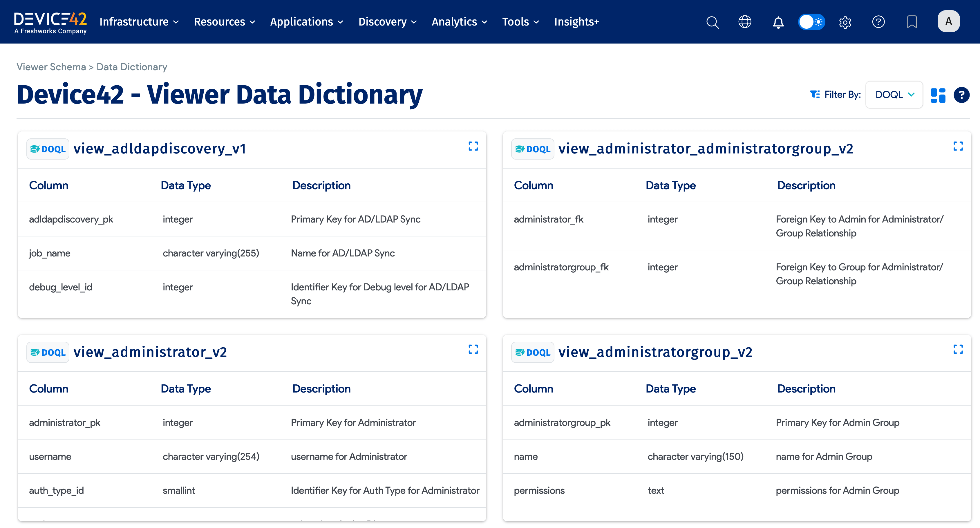The width and height of the screenshot is (980, 528).
Task: Click the Device42 - Viewer Data Dictionary heading
Action: pos(220,95)
